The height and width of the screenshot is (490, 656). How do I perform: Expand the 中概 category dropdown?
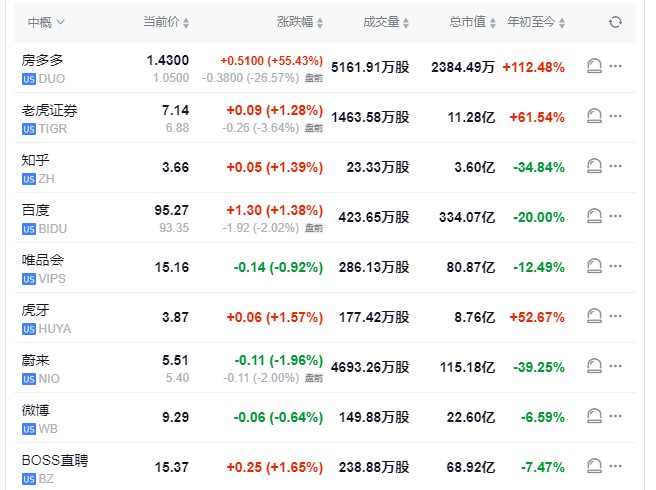46,22
